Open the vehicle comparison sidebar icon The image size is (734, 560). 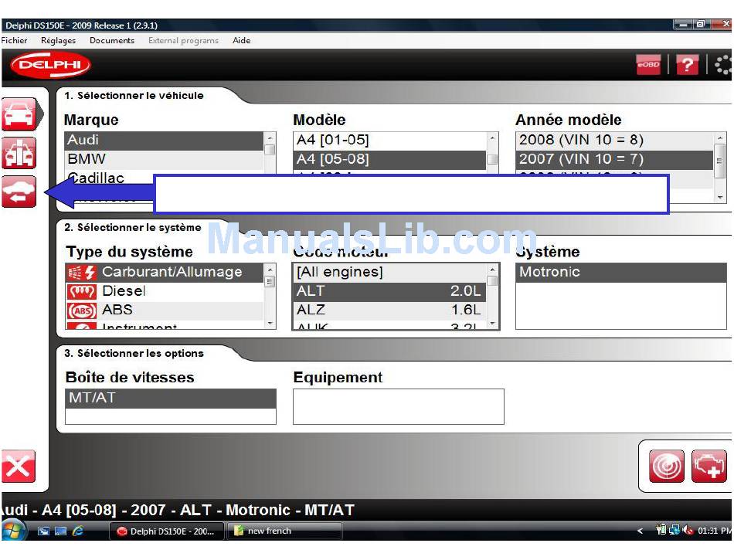(x=19, y=153)
